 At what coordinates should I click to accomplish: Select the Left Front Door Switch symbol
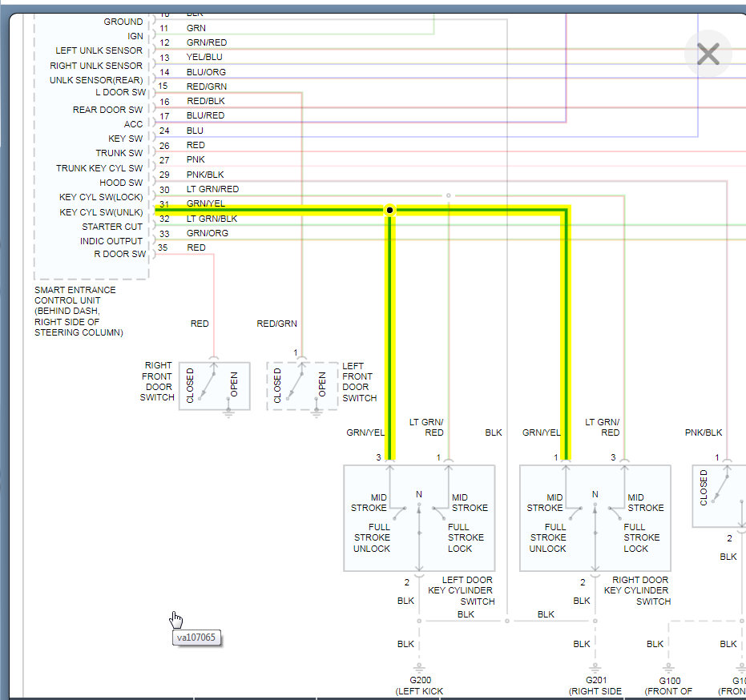click(x=302, y=386)
